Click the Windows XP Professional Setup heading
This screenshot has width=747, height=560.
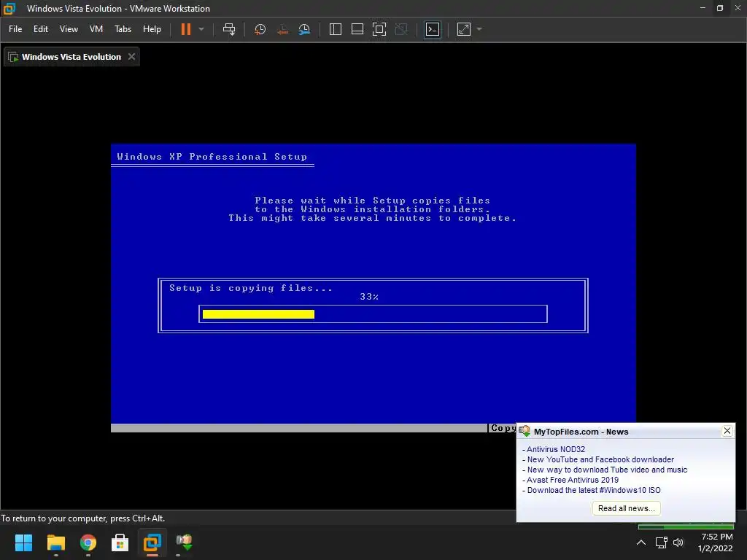pos(212,157)
